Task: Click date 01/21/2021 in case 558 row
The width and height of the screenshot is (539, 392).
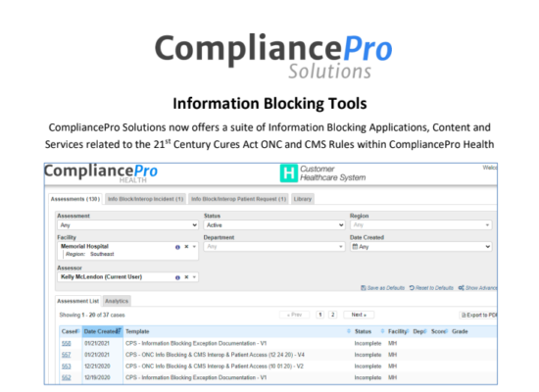Action: pos(97,344)
